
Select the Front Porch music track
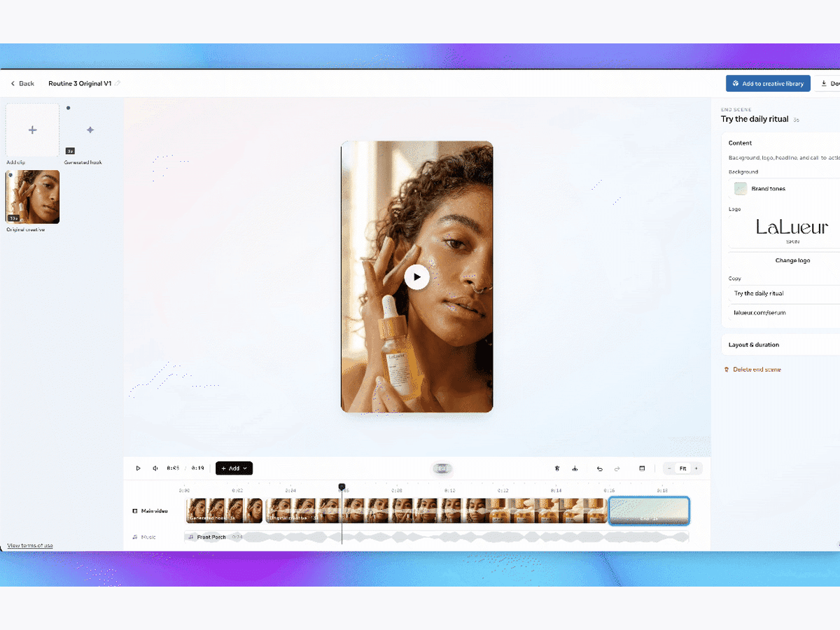coord(436,537)
